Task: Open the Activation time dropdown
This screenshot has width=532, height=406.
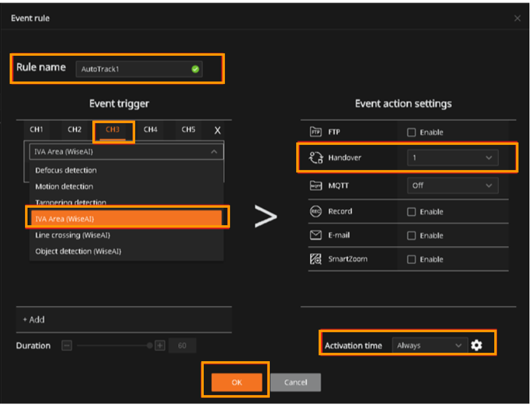Action: coord(428,345)
